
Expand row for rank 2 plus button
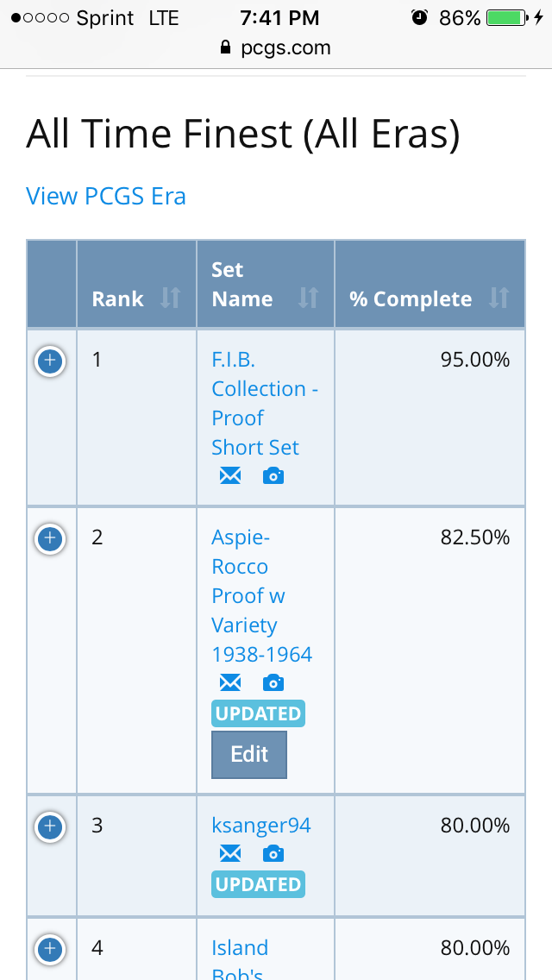[50, 539]
